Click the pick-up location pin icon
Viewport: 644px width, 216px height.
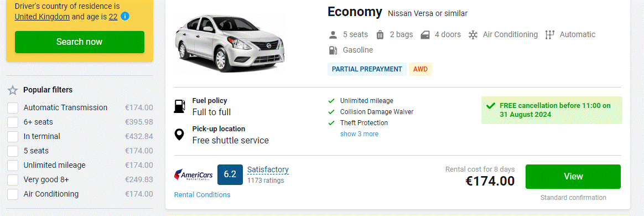179,135
